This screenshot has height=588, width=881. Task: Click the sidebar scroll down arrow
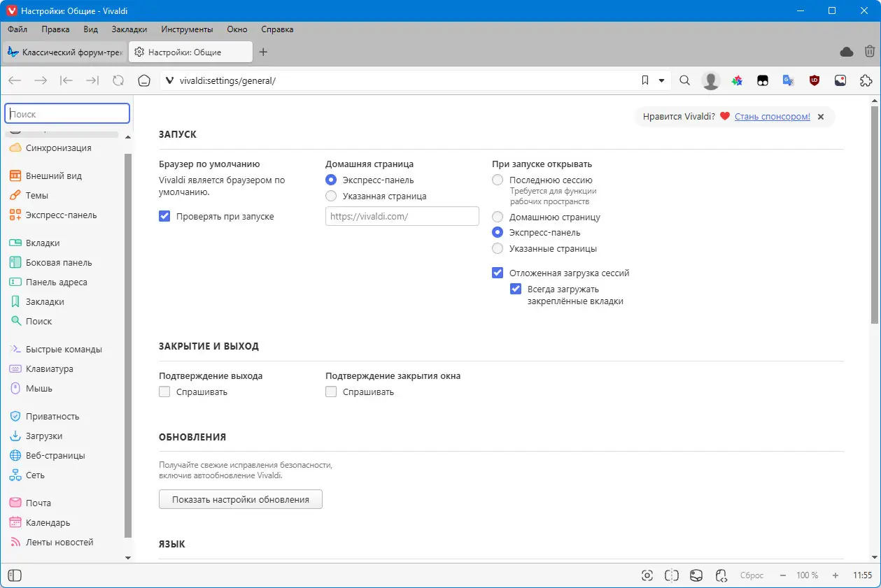point(128,557)
